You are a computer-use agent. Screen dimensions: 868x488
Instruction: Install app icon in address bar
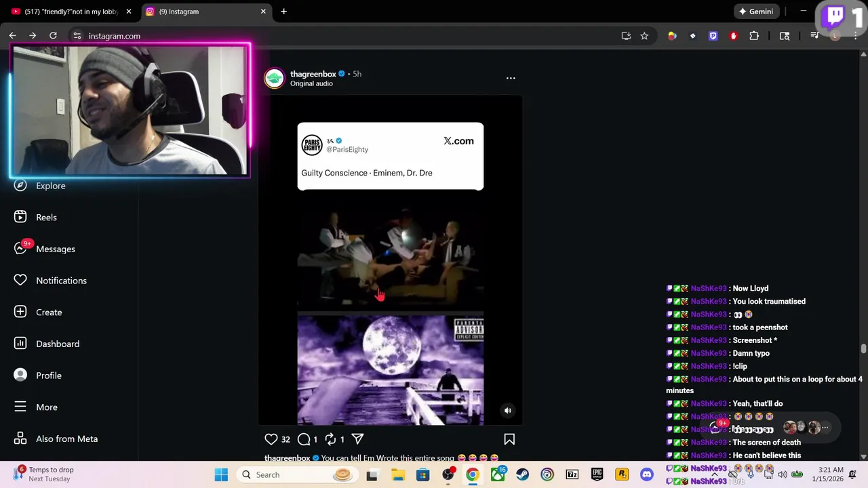coord(626,36)
